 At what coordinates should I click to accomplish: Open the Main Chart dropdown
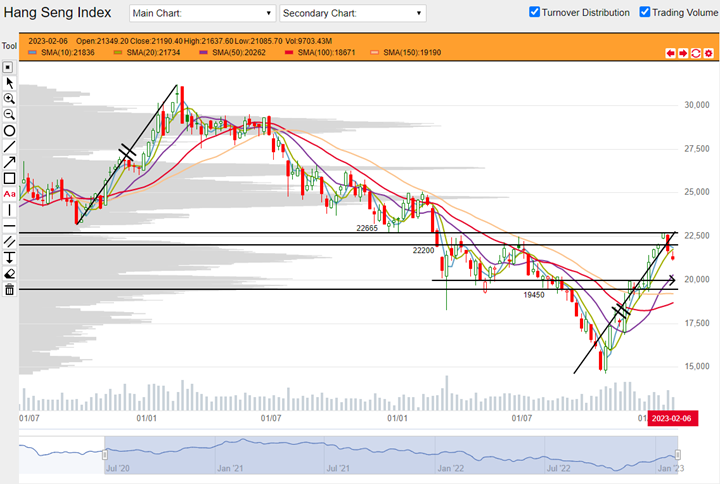click(202, 13)
